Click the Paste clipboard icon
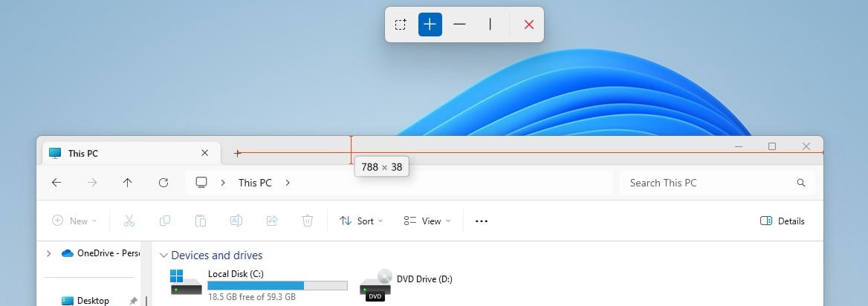The height and width of the screenshot is (306, 868). coord(201,221)
